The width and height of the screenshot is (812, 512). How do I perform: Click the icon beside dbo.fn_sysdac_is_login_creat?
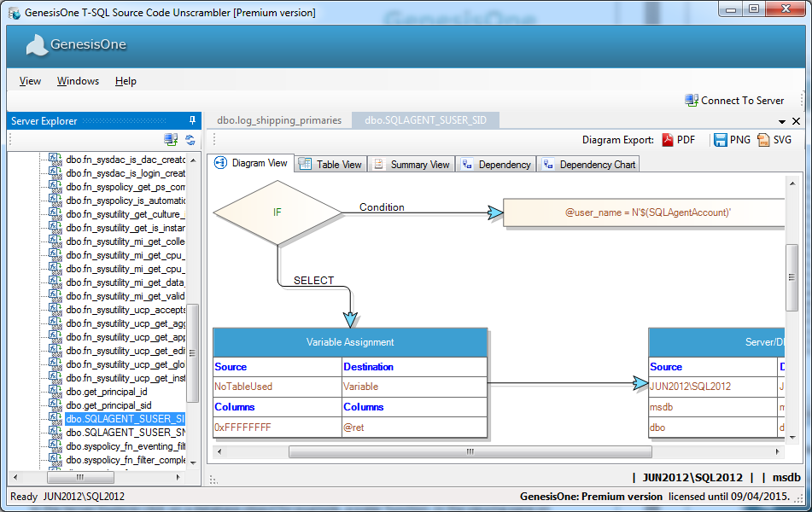tap(55, 173)
